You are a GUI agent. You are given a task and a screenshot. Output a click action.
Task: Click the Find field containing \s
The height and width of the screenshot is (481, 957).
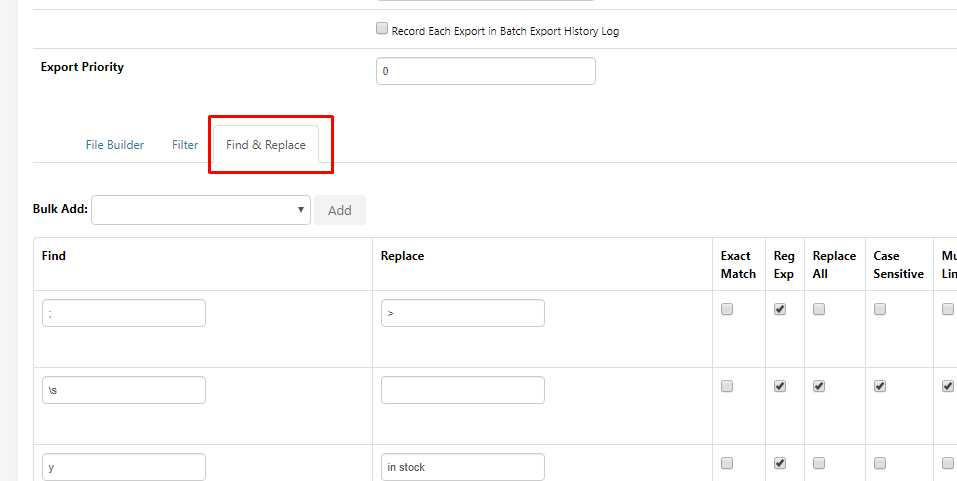click(x=124, y=390)
